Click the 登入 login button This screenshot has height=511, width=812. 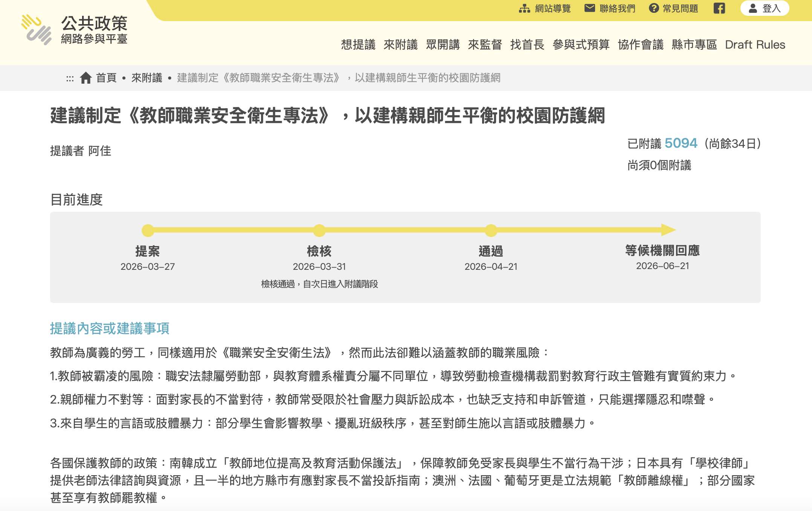point(765,8)
